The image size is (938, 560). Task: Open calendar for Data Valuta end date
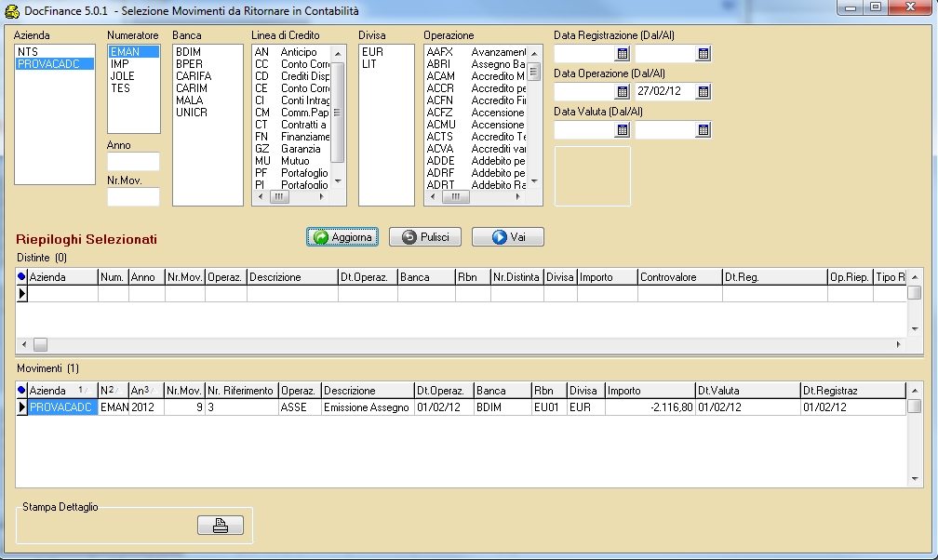click(x=703, y=130)
